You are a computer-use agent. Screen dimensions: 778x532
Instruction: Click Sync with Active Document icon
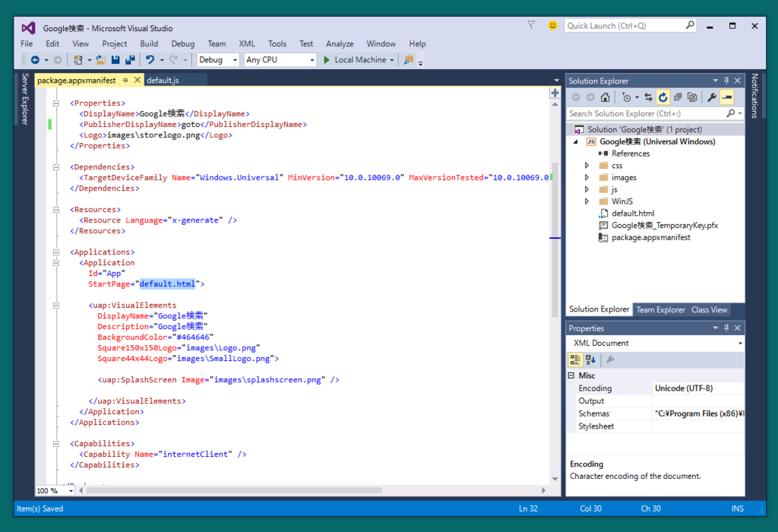click(x=648, y=97)
